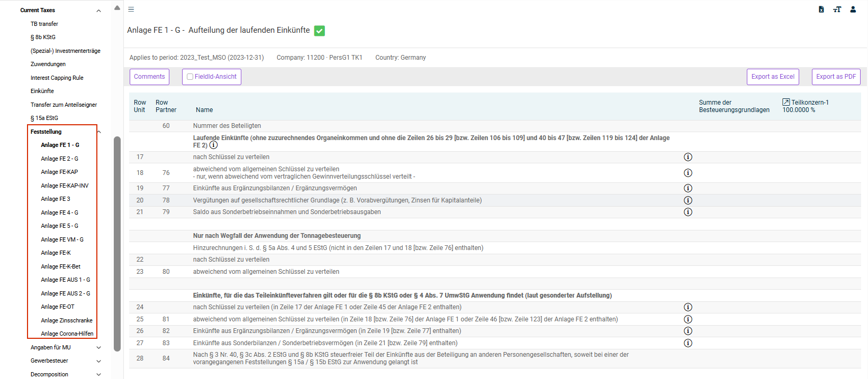Open the Comments button
Viewport: 868px width, 379px height.
[149, 77]
